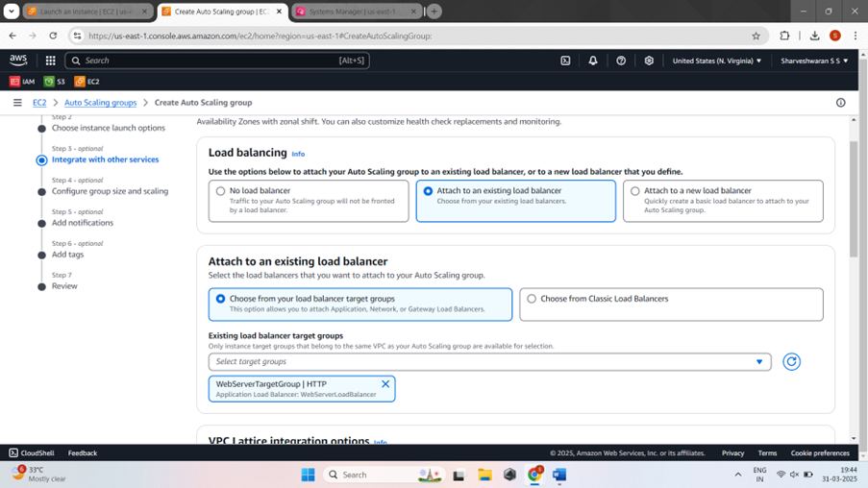Viewport: 868px width, 488px height.
Task: Open volume icon in system tray
Action: (794, 475)
